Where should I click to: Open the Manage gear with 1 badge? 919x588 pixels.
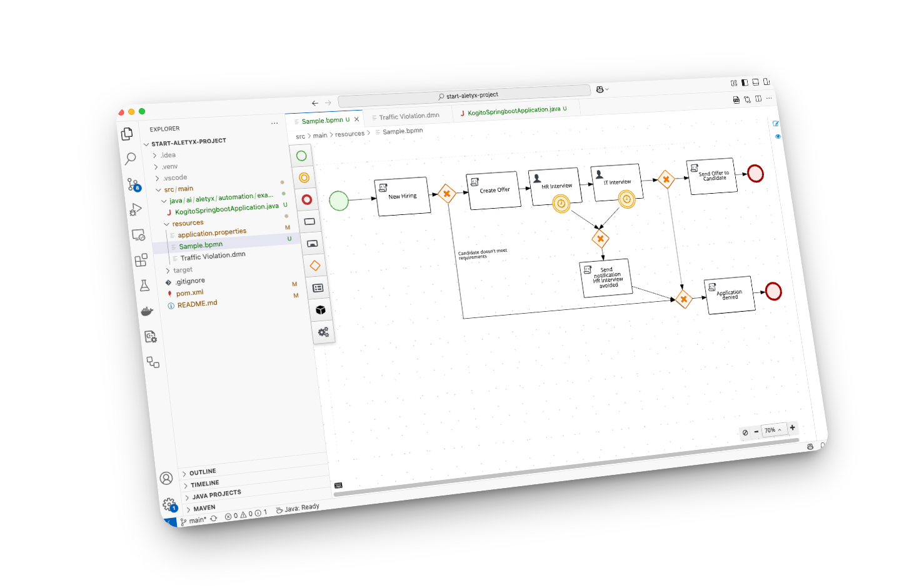click(169, 504)
